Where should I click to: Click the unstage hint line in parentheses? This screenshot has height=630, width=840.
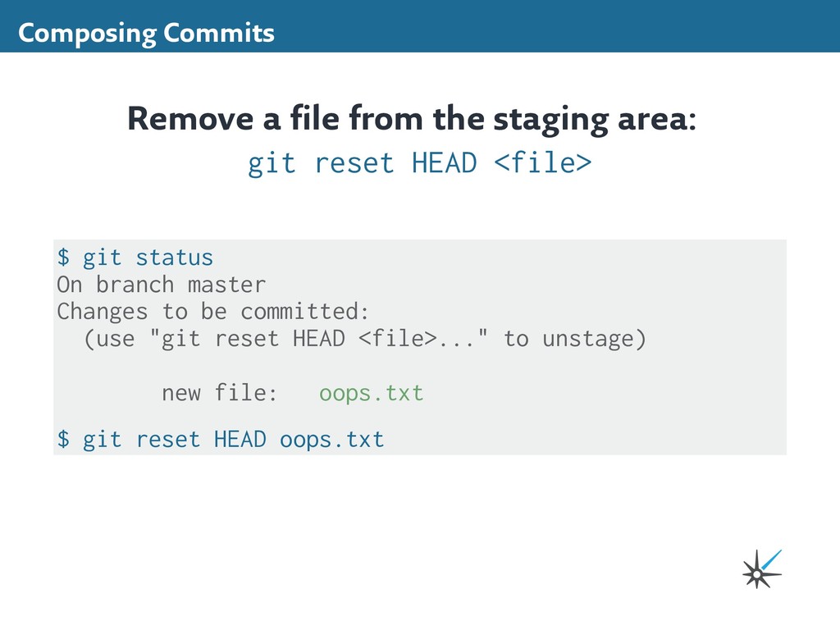tap(365, 339)
